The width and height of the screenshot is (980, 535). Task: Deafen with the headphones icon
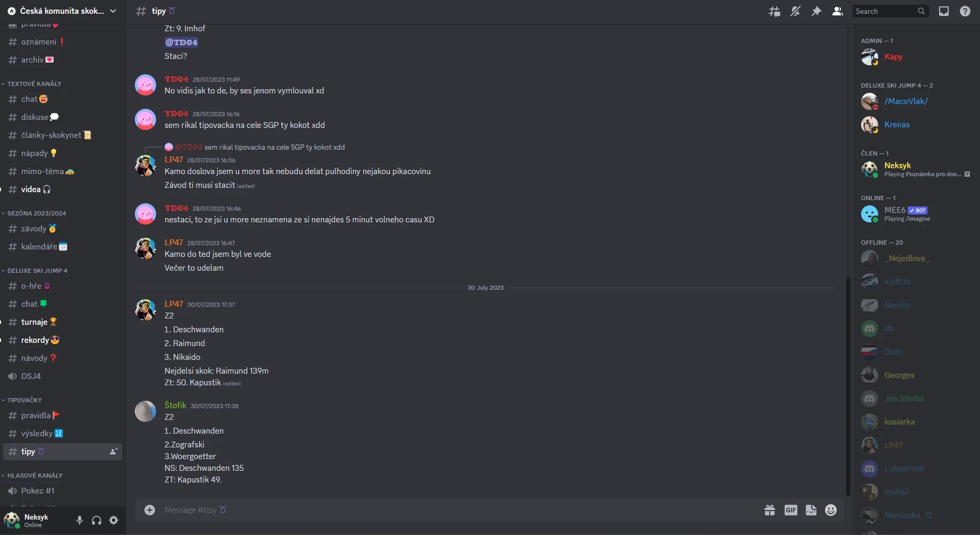pyautogui.click(x=97, y=520)
